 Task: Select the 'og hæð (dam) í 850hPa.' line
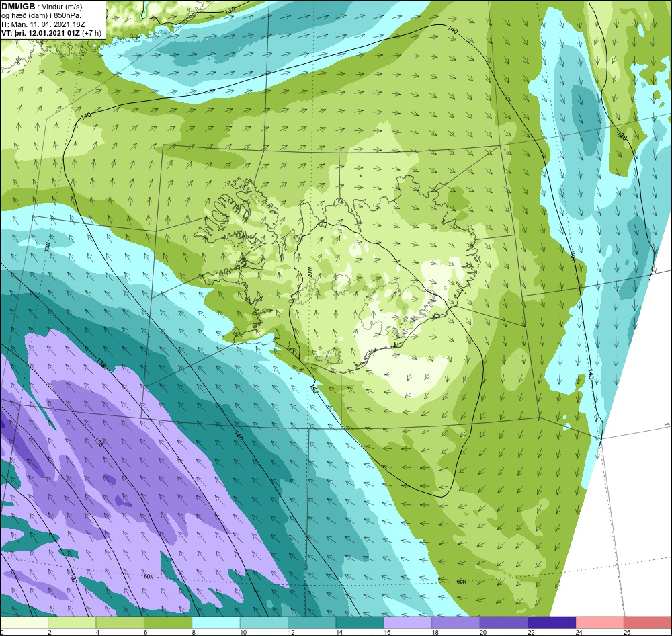pyautogui.click(x=42, y=16)
